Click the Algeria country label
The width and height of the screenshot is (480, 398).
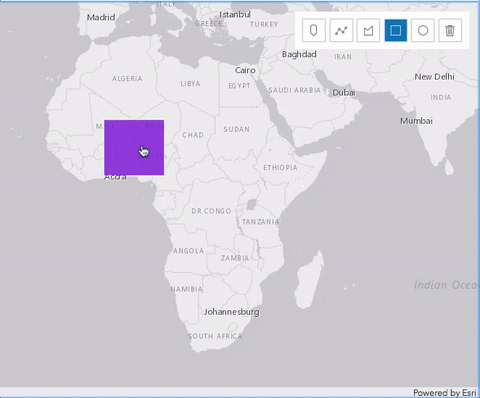tap(127, 79)
